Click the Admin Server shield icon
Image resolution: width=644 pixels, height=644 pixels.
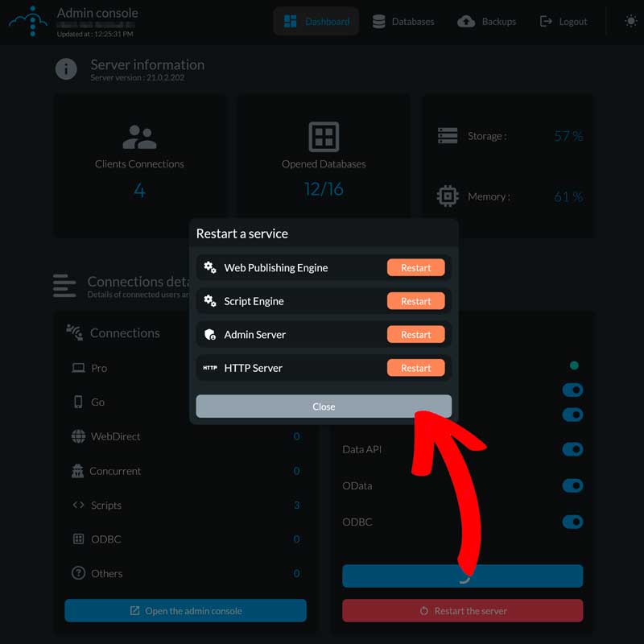coord(210,334)
